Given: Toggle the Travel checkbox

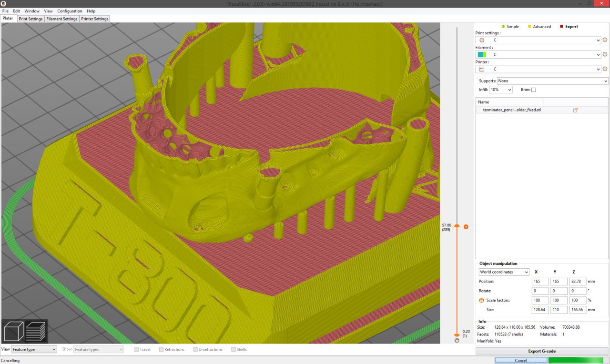Looking at the screenshot, I should (137, 350).
